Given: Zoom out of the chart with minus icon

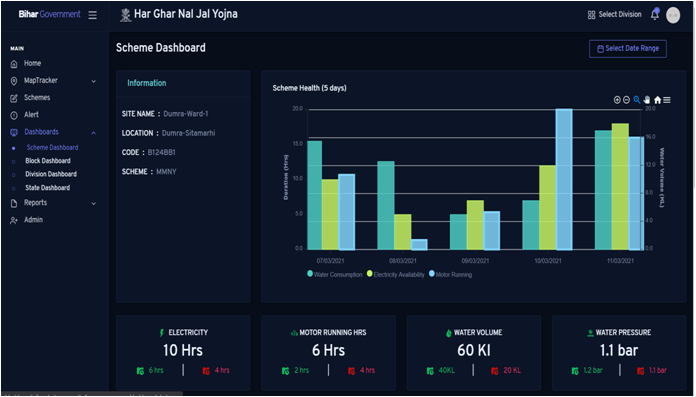Looking at the screenshot, I should [x=626, y=100].
